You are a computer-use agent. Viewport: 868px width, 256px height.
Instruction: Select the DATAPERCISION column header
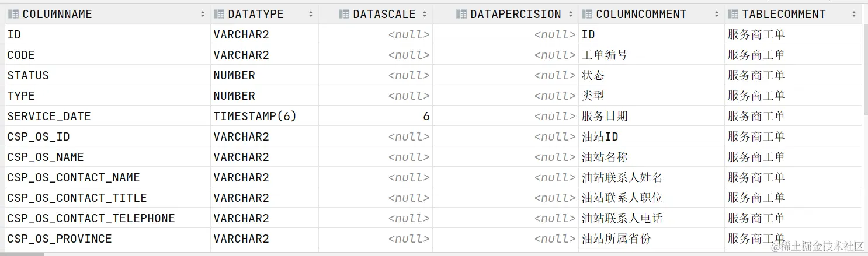506,14
